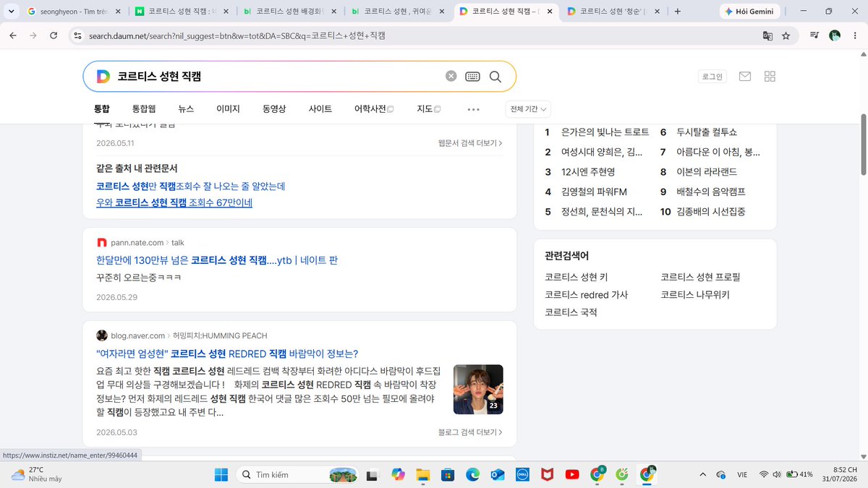This screenshot has height=488, width=868.
Task: Open Task View from taskbar
Action: (x=372, y=474)
